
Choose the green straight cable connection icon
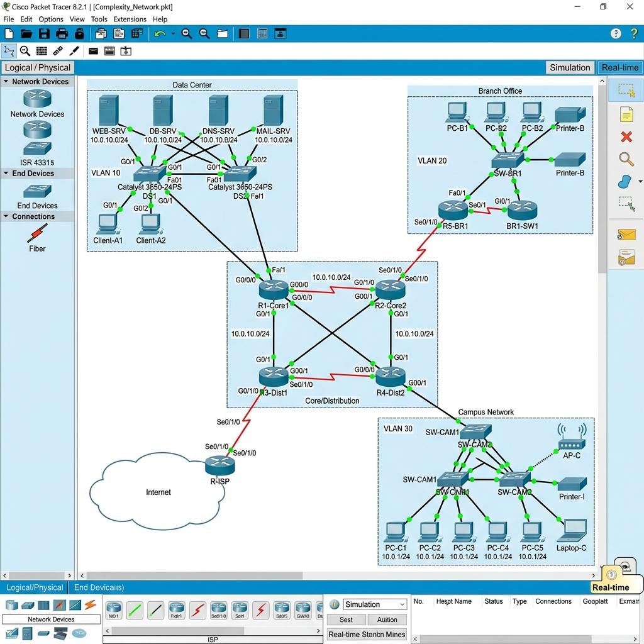coord(135,610)
